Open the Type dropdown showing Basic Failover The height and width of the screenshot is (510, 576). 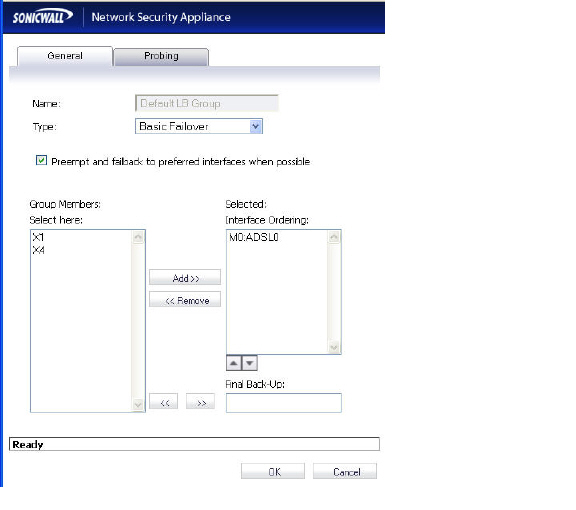[199, 126]
